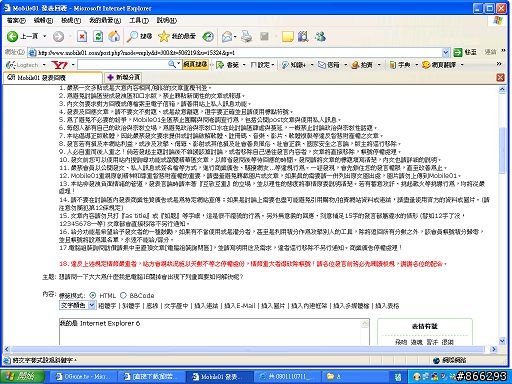Print the page with the printer icon
Screen dimensions: 512x384
[x=247, y=36]
